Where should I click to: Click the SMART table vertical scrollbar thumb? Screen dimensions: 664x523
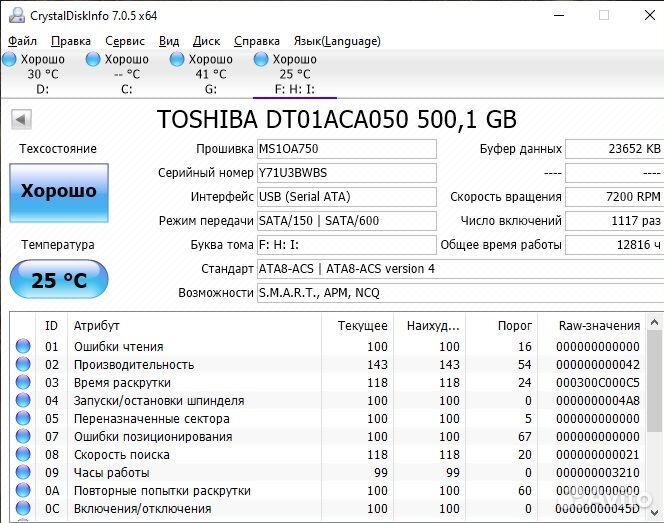coord(654,382)
